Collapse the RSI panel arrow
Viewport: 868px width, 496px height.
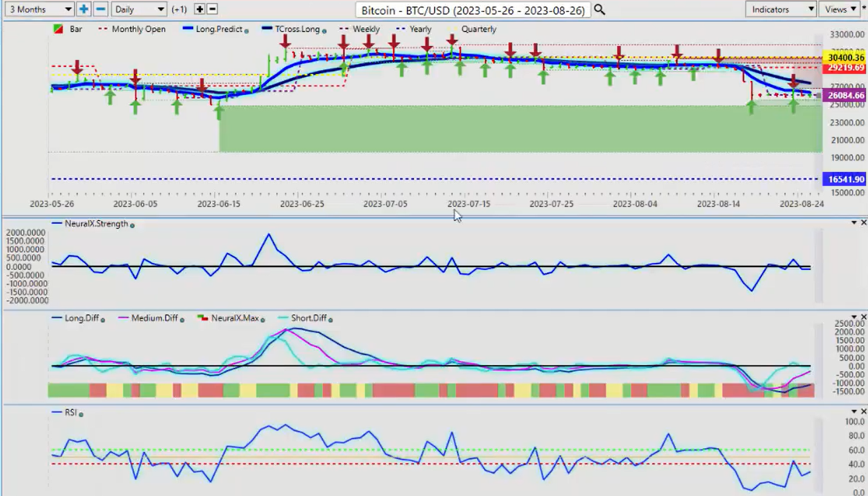[854, 412]
